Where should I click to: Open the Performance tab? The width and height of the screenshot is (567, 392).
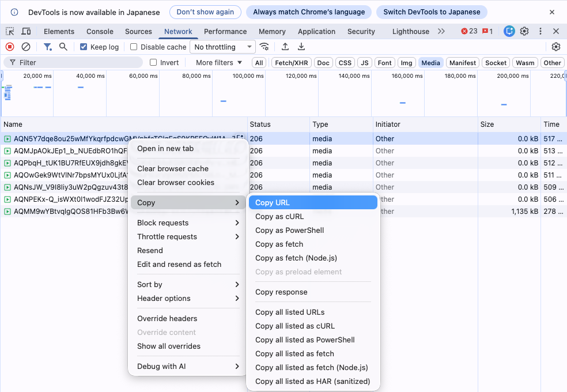225,32
